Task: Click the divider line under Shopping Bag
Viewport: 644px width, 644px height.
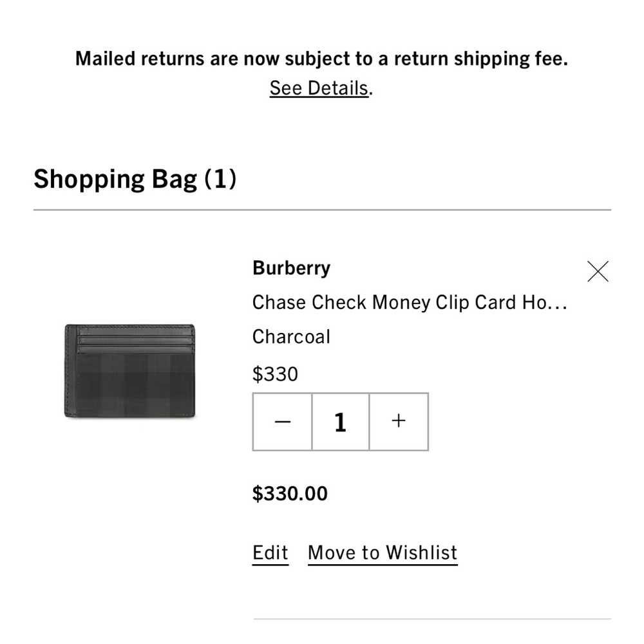Action: pos(322,210)
